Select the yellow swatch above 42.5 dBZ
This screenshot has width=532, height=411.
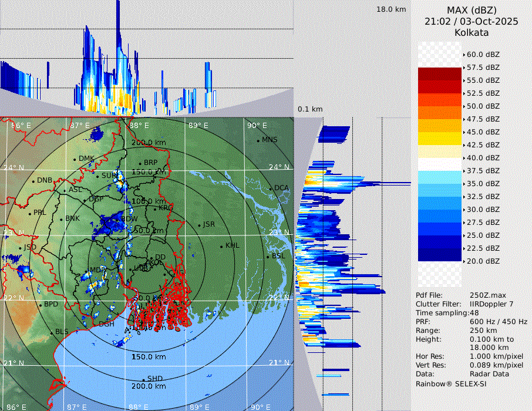point(440,139)
